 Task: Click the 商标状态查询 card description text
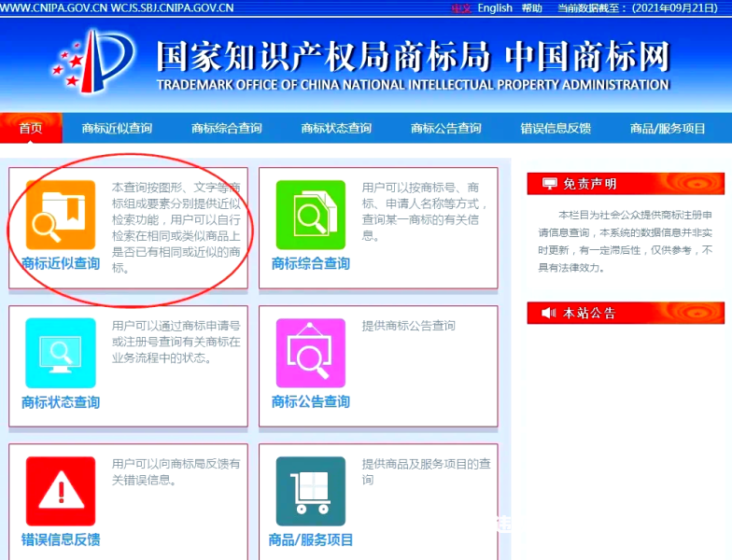176,342
